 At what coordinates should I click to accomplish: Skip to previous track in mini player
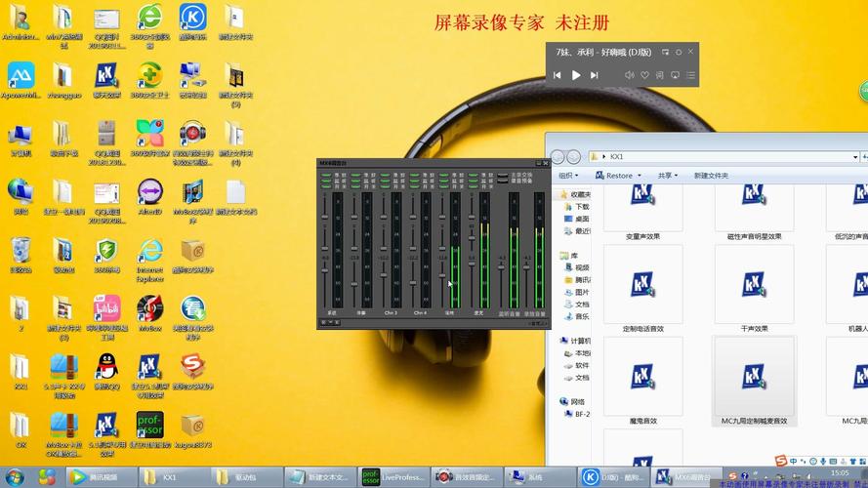558,75
